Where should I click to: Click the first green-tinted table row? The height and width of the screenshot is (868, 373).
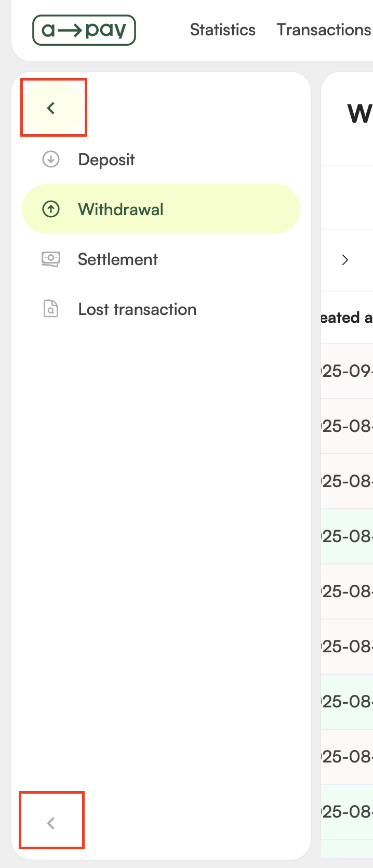(347, 536)
